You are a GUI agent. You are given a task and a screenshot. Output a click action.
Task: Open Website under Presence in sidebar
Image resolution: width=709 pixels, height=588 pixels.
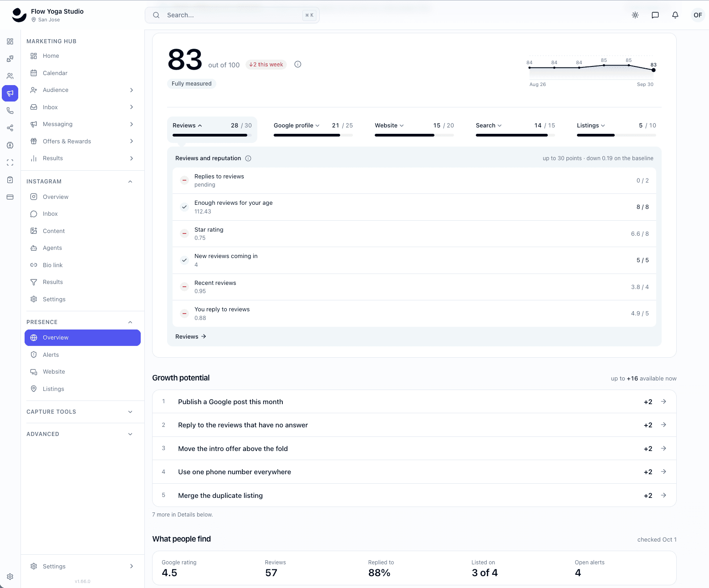pos(82,372)
